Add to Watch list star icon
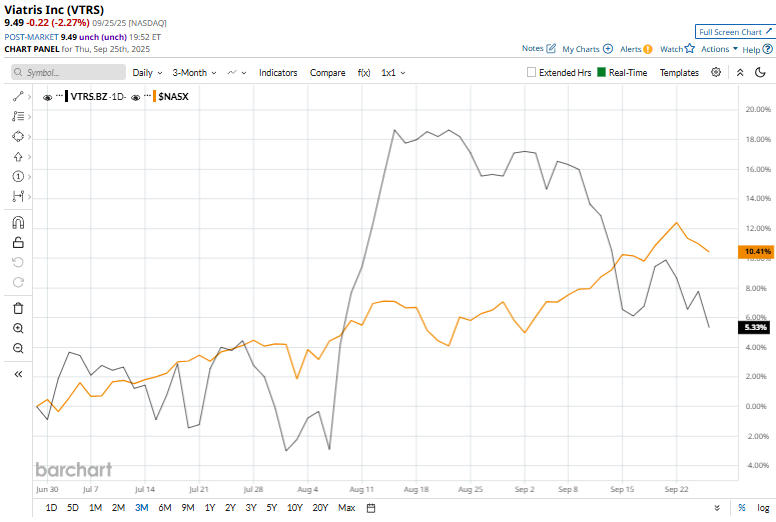 coord(690,48)
